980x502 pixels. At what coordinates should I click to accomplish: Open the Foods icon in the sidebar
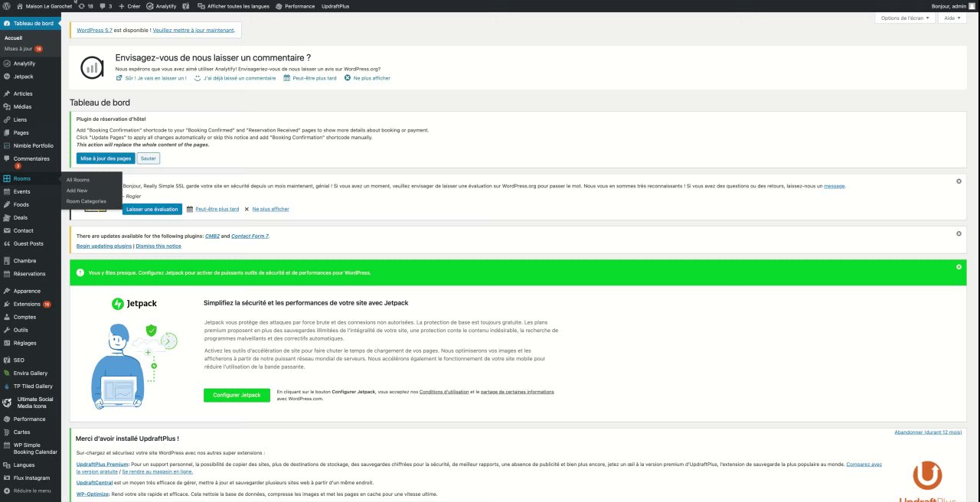[x=7, y=204]
